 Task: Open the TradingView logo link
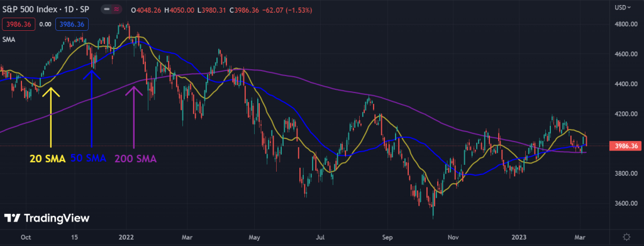47,218
